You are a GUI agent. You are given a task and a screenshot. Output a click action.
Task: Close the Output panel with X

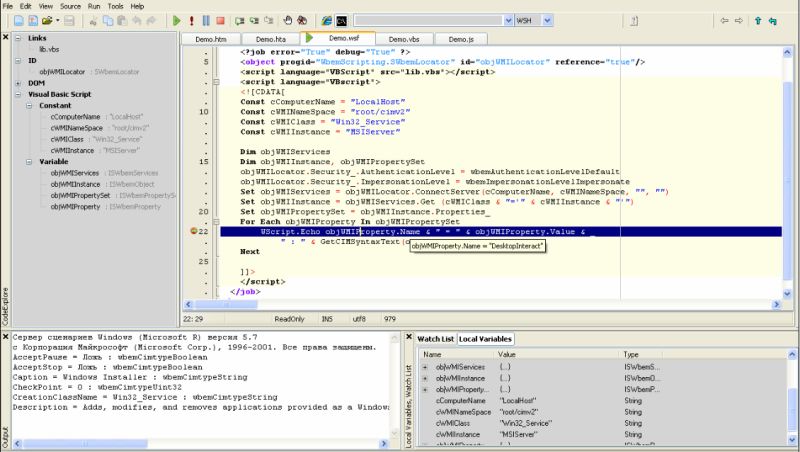pos(5,338)
